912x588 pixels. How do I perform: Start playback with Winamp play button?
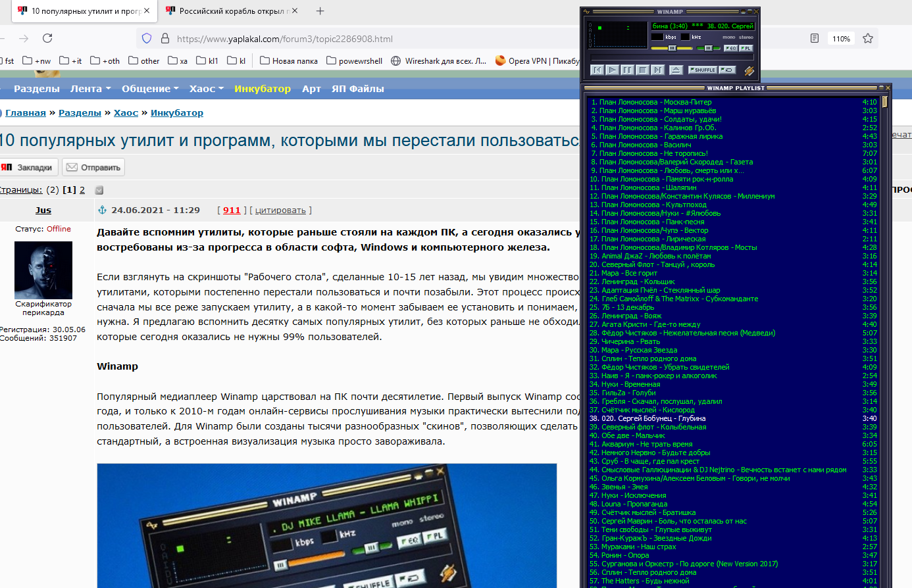(612, 70)
